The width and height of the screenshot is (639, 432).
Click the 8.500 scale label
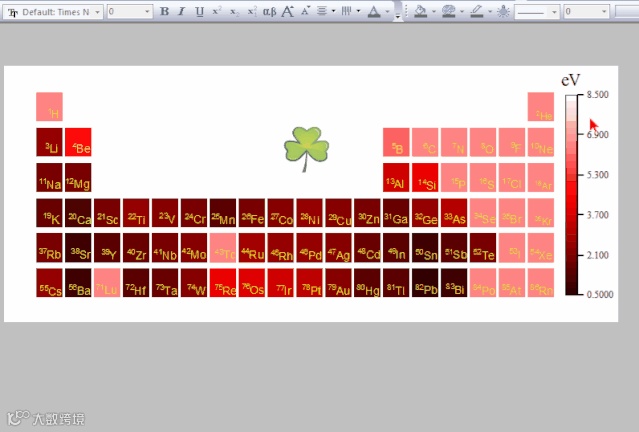click(x=598, y=95)
